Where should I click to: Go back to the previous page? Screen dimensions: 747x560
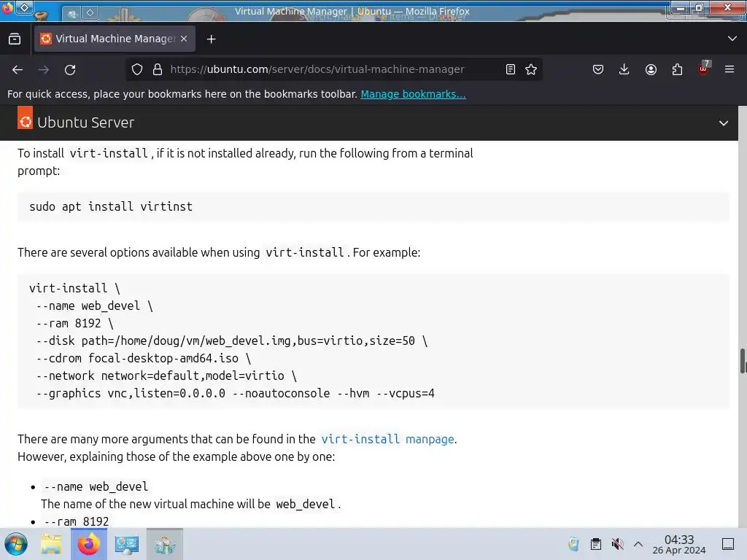(x=18, y=69)
